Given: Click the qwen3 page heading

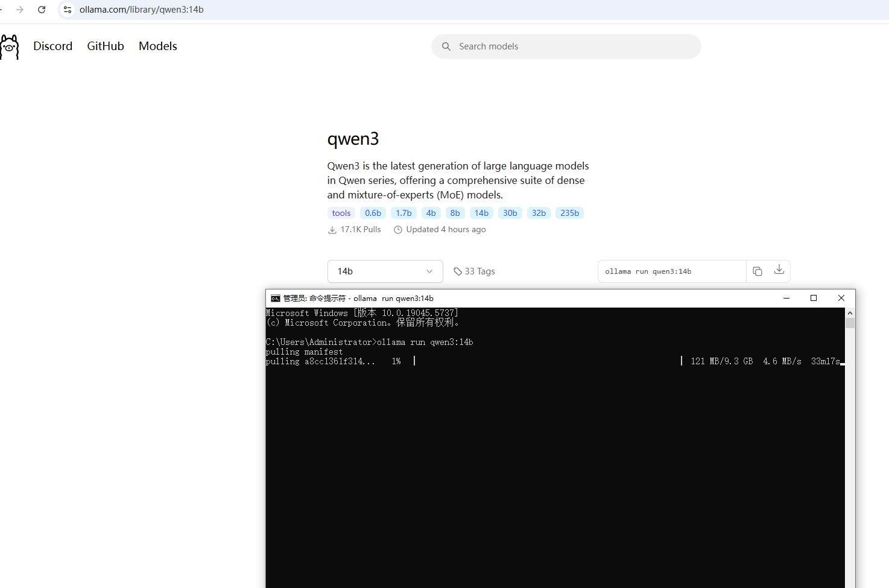Looking at the screenshot, I should tap(353, 139).
